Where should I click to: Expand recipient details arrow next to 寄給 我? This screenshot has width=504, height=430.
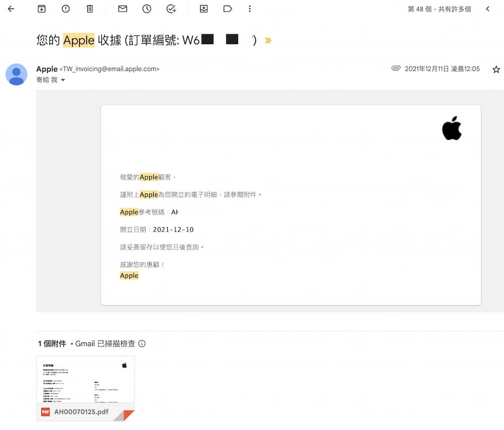tap(63, 80)
